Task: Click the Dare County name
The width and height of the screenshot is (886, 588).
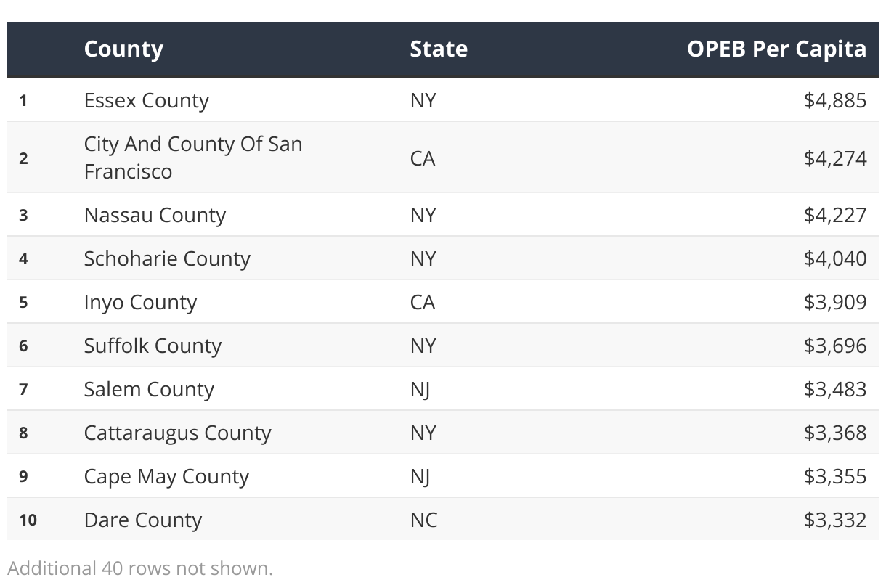Action: (143, 520)
